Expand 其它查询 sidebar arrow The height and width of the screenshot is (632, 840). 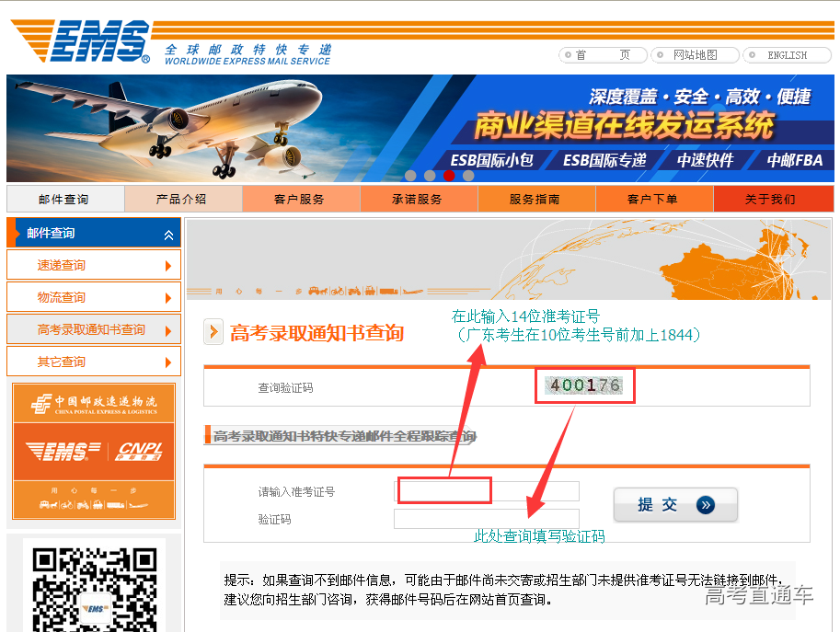coord(168,362)
